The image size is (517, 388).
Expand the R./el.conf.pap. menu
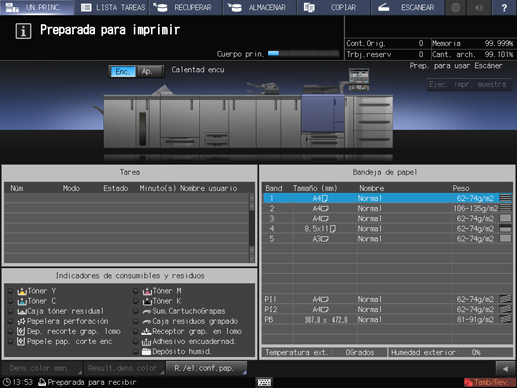207,368
